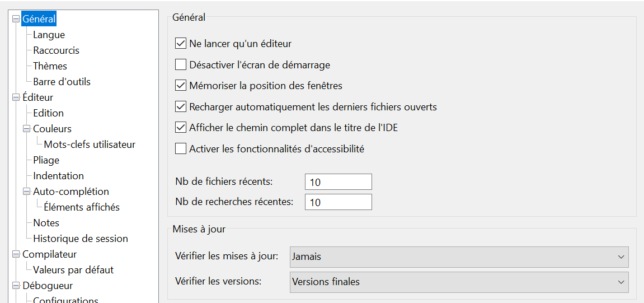Collapse the Général tree node

[16, 19]
